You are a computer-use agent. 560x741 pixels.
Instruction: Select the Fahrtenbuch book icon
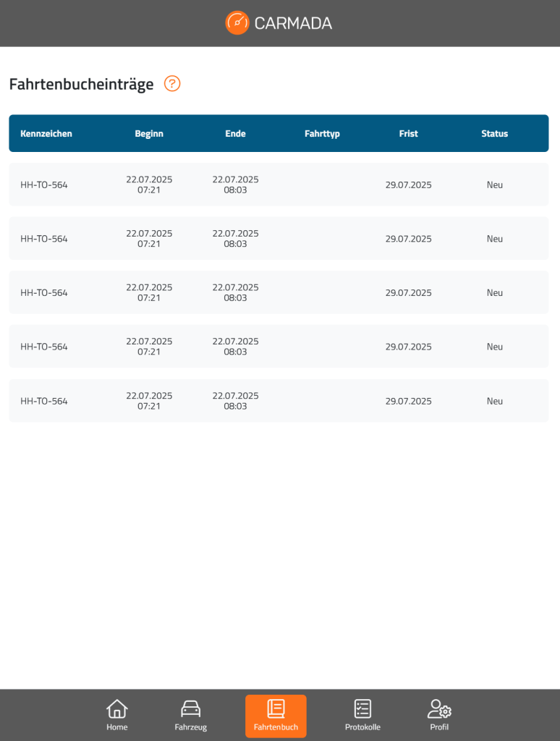point(276,709)
